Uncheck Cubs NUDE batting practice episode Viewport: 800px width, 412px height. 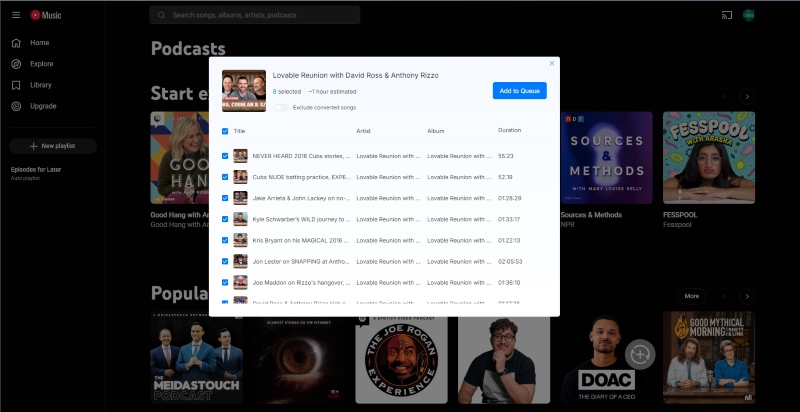click(225, 177)
